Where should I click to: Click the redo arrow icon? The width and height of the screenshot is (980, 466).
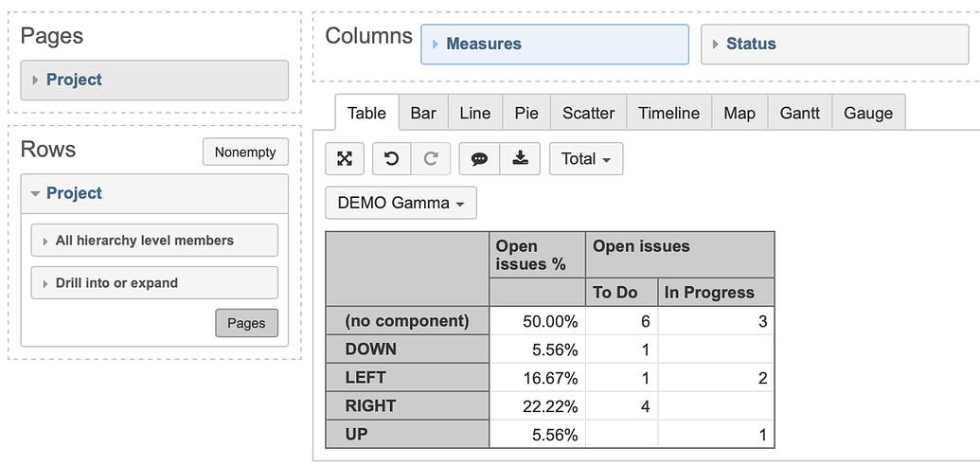431,159
